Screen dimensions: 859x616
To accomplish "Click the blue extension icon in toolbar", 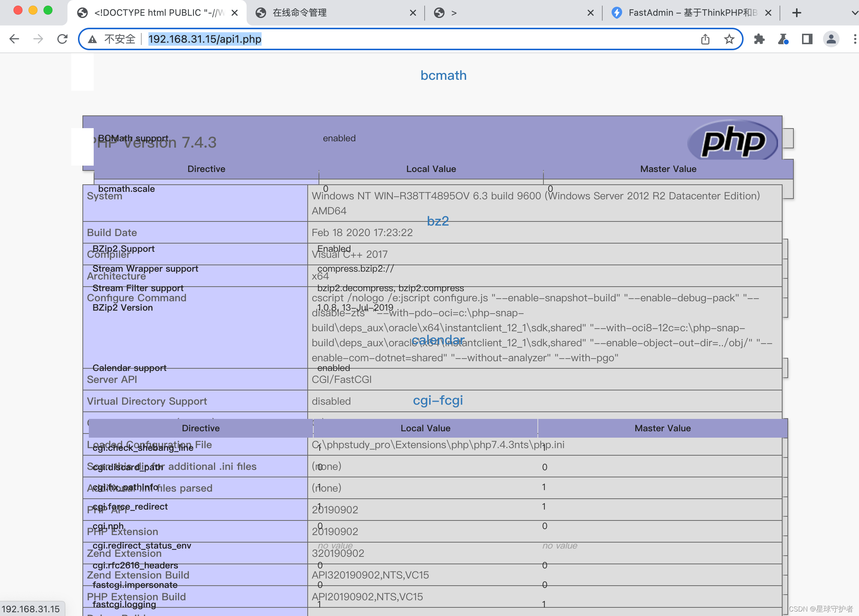I will click(x=783, y=39).
